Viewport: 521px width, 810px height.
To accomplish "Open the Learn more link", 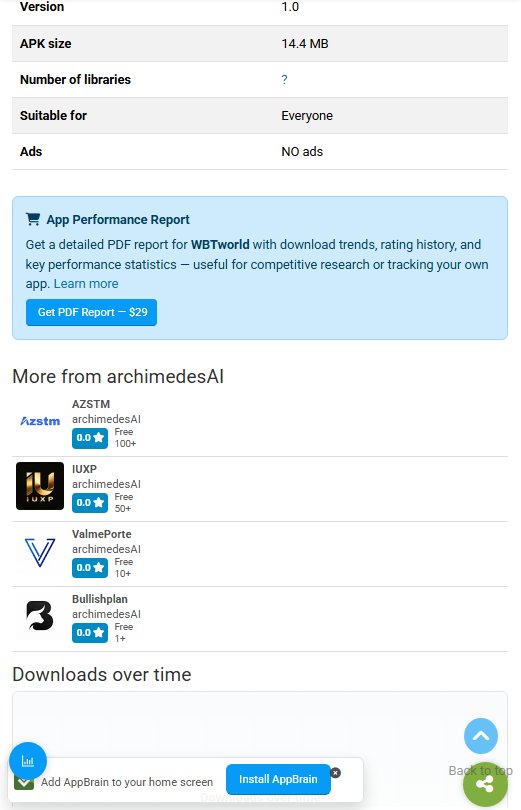I will point(86,284).
